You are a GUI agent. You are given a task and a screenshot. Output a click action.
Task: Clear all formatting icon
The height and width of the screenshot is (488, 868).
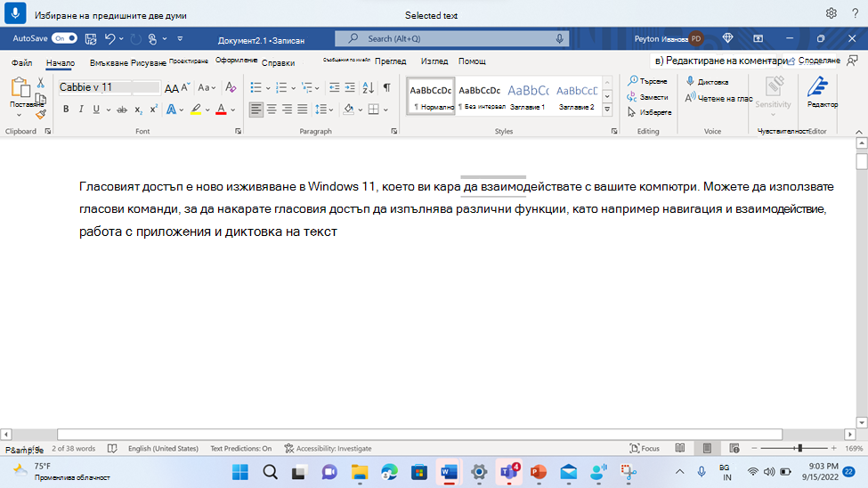click(231, 87)
